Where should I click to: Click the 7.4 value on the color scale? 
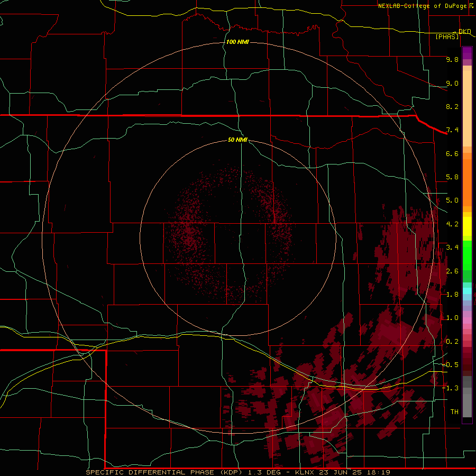point(452,130)
